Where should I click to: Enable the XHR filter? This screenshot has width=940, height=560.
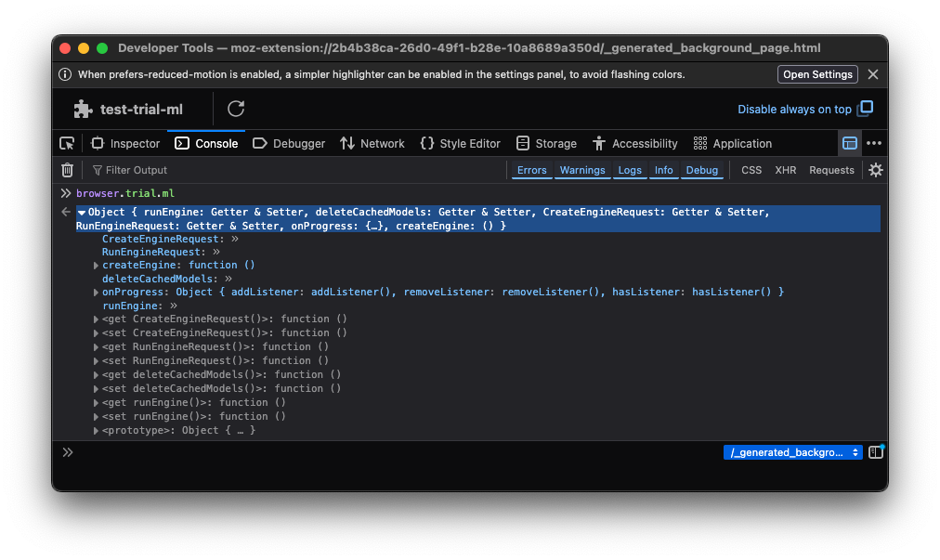[x=785, y=170]
